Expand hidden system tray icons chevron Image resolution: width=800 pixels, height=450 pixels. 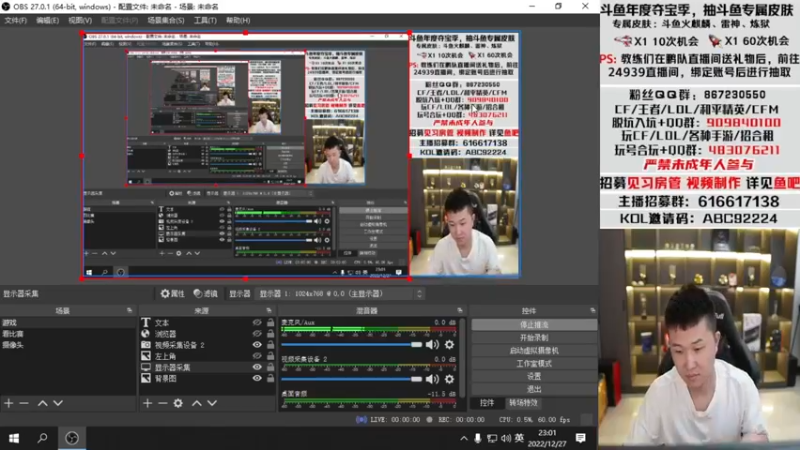point(463,438)
